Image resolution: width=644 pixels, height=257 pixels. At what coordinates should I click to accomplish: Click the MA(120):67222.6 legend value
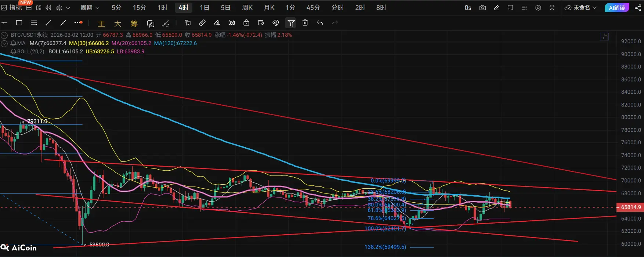click(x=176, y=43)
